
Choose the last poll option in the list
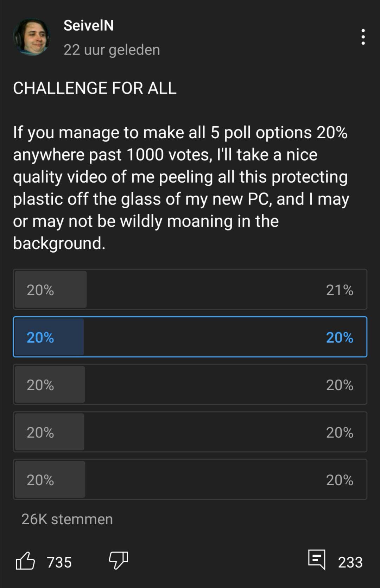[190, 479]
